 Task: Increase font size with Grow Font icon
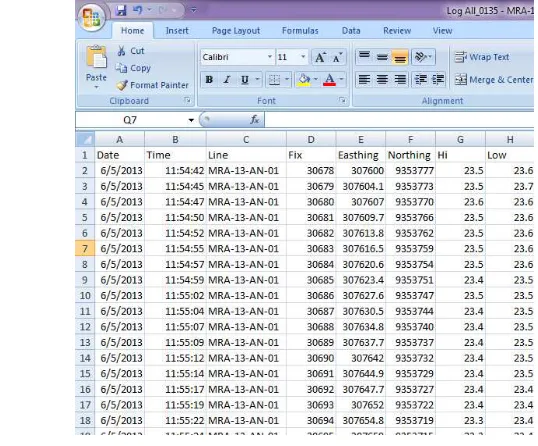coord(320,57)
